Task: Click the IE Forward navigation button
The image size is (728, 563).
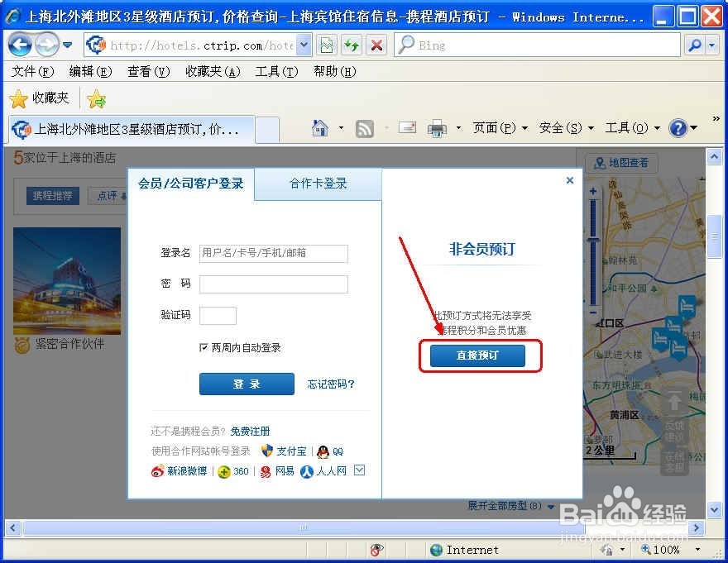Action: coord(47,45)
